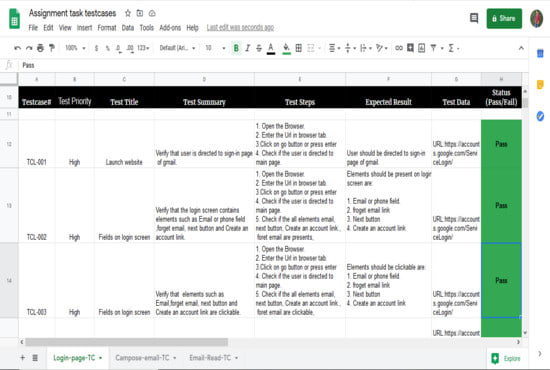Open the Explore panel
Screen dimensions: 550x370
point(505,358)
